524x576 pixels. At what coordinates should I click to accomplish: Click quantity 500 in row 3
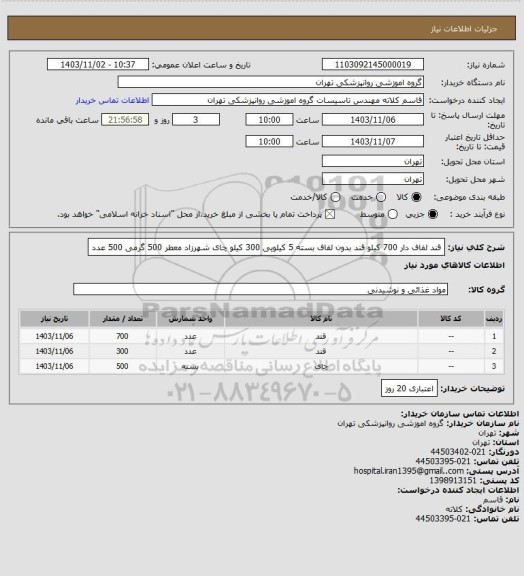point(122,366)
